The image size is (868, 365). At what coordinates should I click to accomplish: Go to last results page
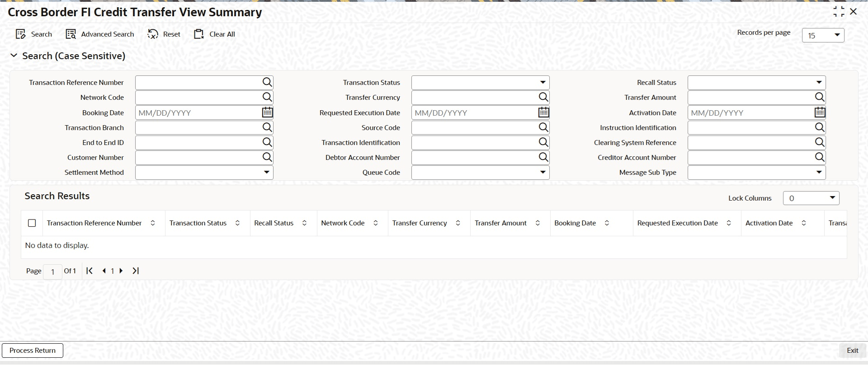pos(136,271)
